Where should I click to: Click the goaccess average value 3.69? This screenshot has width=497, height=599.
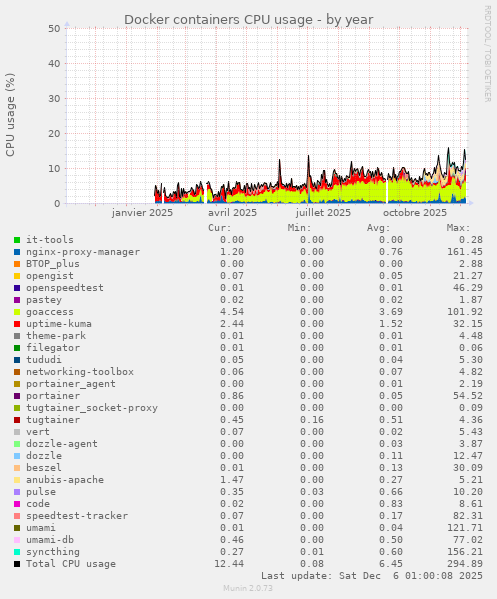tap(391, 312)
